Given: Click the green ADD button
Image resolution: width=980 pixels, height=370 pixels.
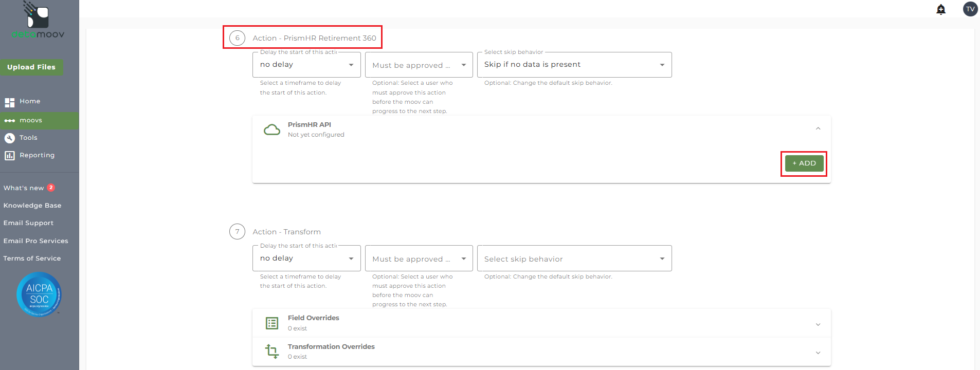Looking at the screenshot, I should click(804, 163).
